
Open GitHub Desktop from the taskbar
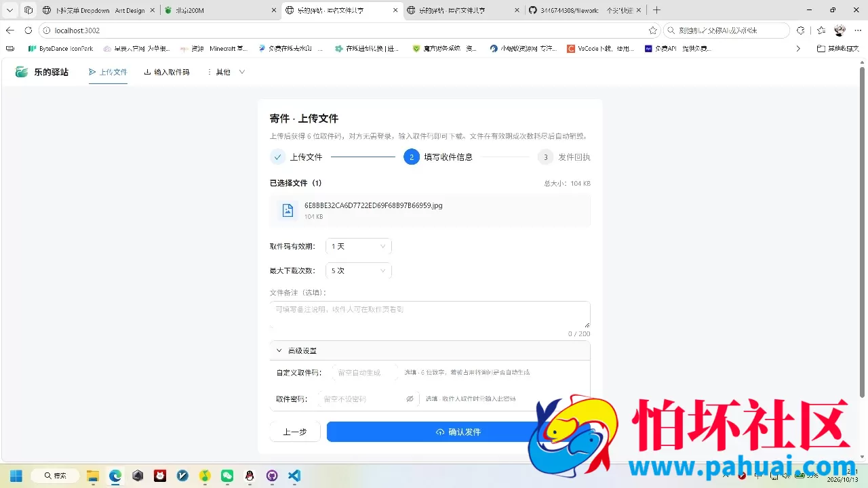[x=272, y=476]
